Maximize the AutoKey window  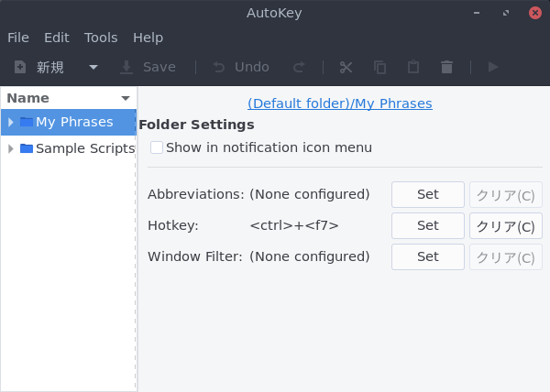tap(506, 13)
